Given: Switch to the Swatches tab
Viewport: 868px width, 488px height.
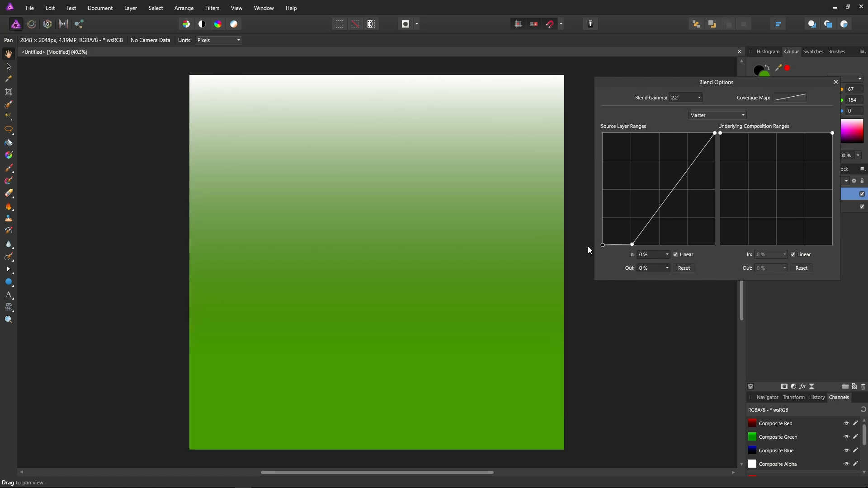Looking at the screenshot, I should pyautogui.click(x=813, y=52).
